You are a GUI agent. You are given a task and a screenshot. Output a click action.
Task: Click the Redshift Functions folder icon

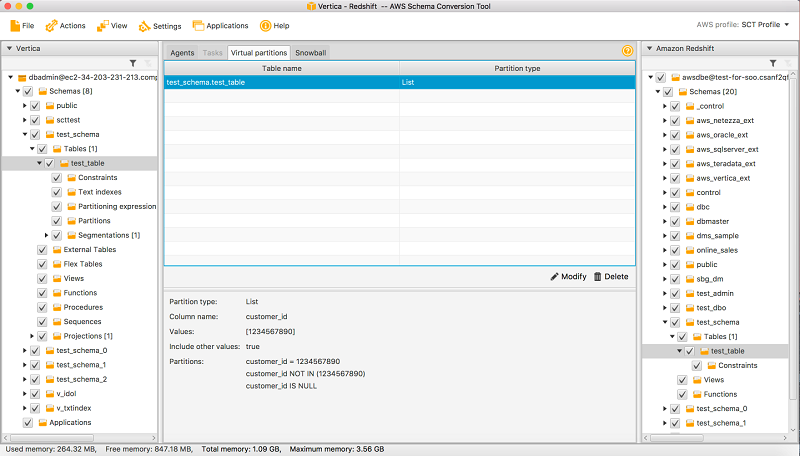pos(697,394)
